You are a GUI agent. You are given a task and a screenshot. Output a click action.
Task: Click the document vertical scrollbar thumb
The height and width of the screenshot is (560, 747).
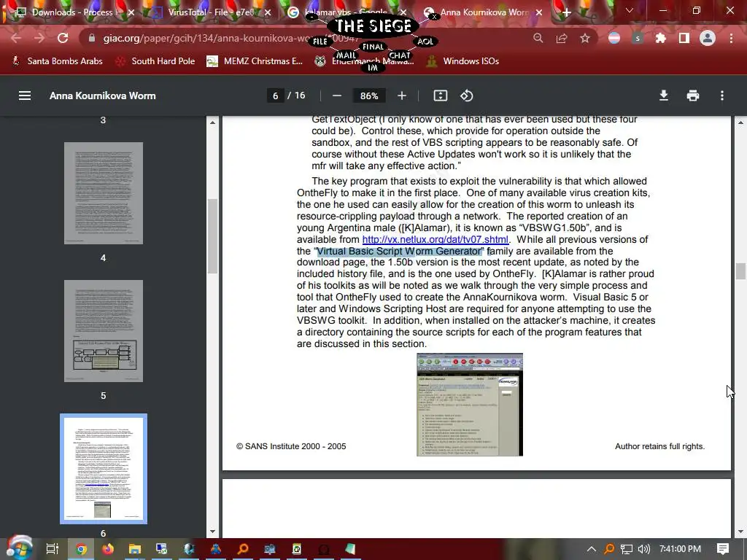coord(740,271)
